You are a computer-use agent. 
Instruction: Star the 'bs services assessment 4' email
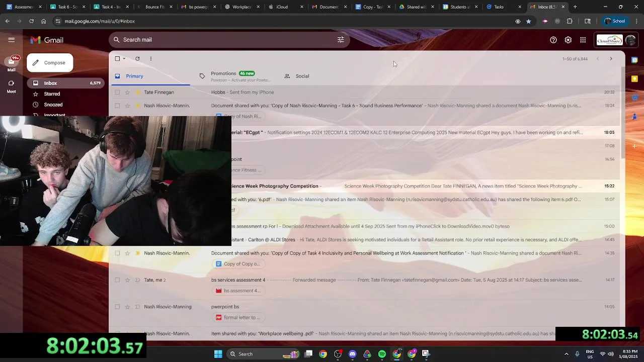127,280
